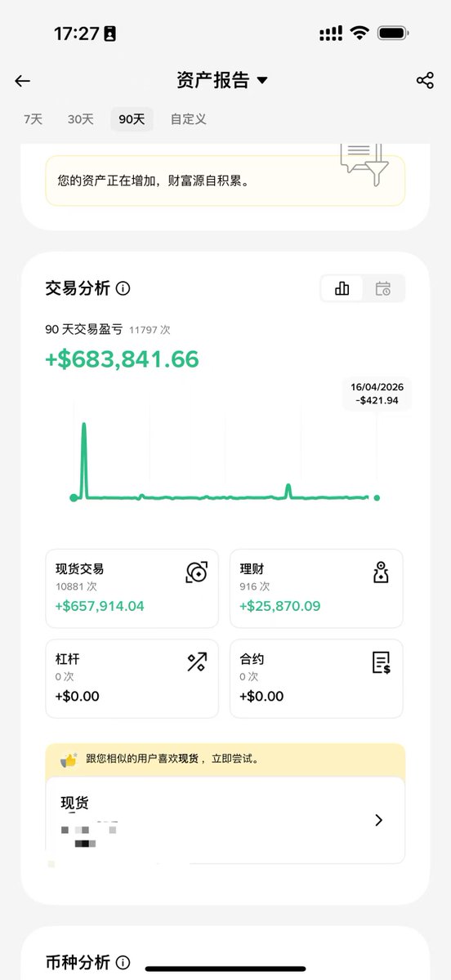Screen dimensions: 451x980
Task: Tap the 16/04/2026 chart tooltip
Action: pos(377,393)
